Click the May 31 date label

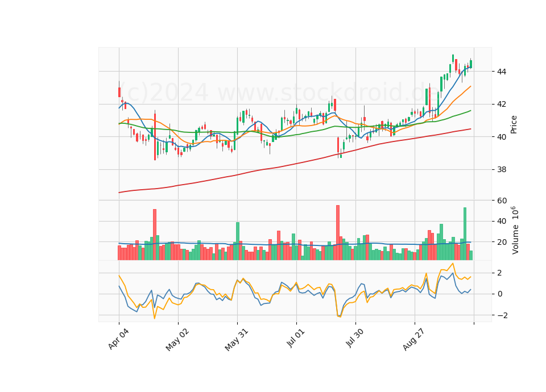[237, 340]
